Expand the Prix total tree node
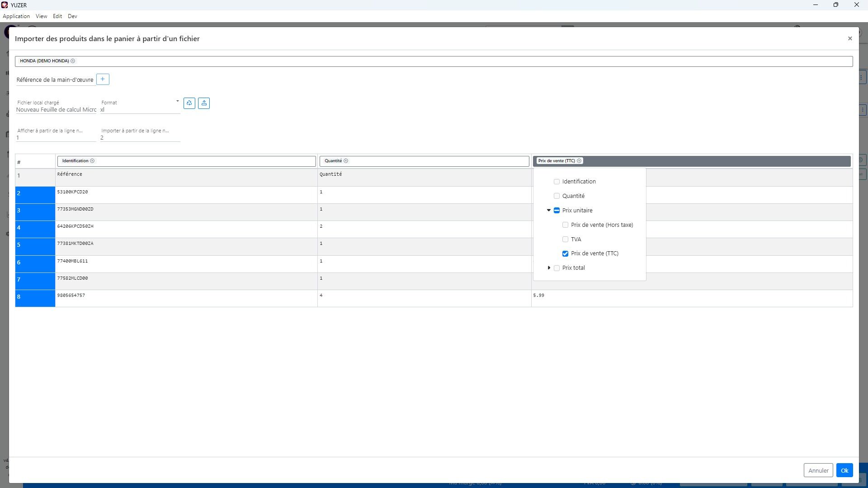The image size is (868, 488). click(x=549, y=268)
